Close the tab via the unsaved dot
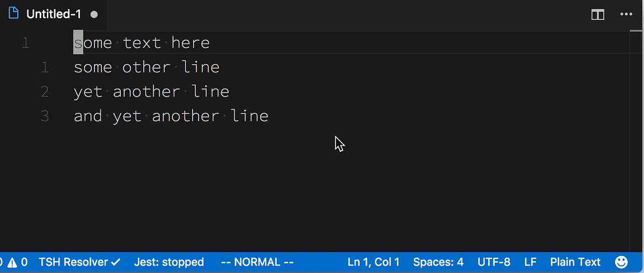The image size is (644, 273). pyautogui.click(x=94, y=14)
